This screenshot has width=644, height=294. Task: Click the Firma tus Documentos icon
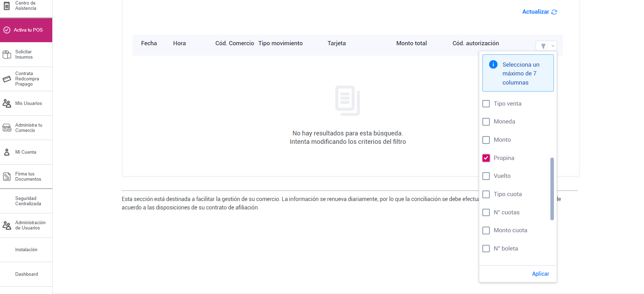click(x=7, y=176)
